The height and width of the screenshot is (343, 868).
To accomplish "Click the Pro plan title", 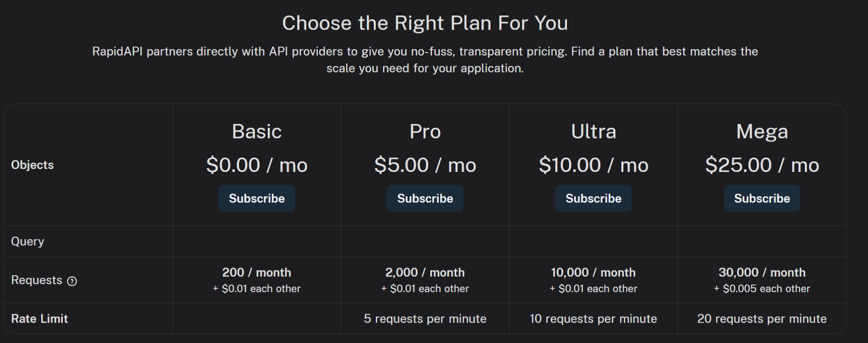I will coord(425,131).
